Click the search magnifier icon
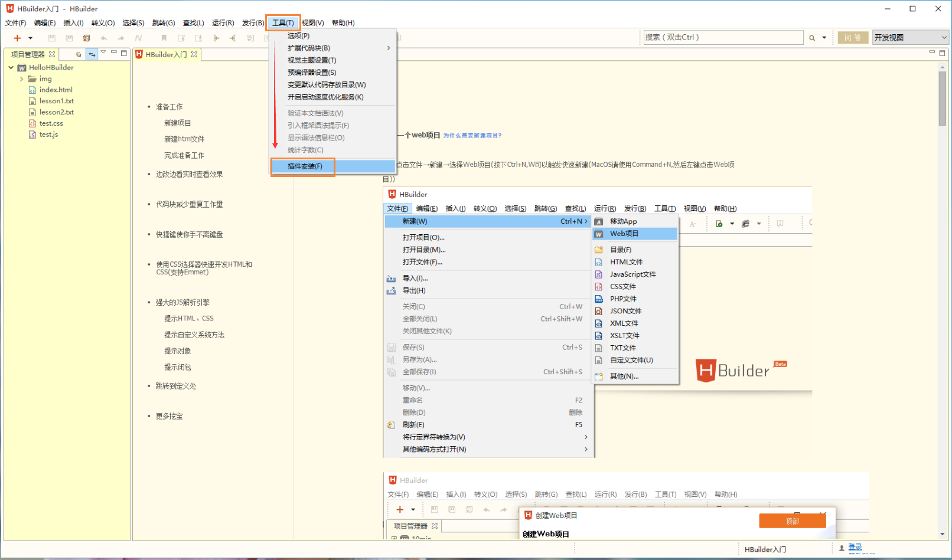This screenshot has height=560, width=952. [x=812, y=37]
